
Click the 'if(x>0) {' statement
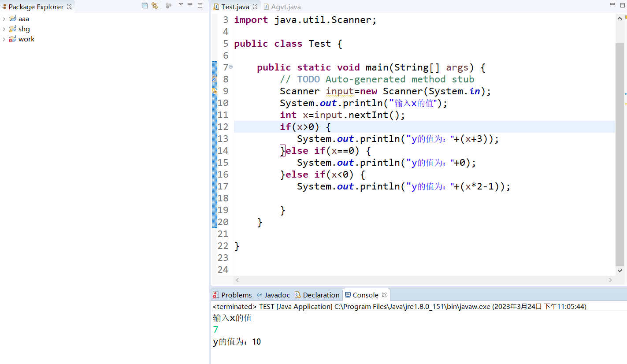(x=305, y=127)
